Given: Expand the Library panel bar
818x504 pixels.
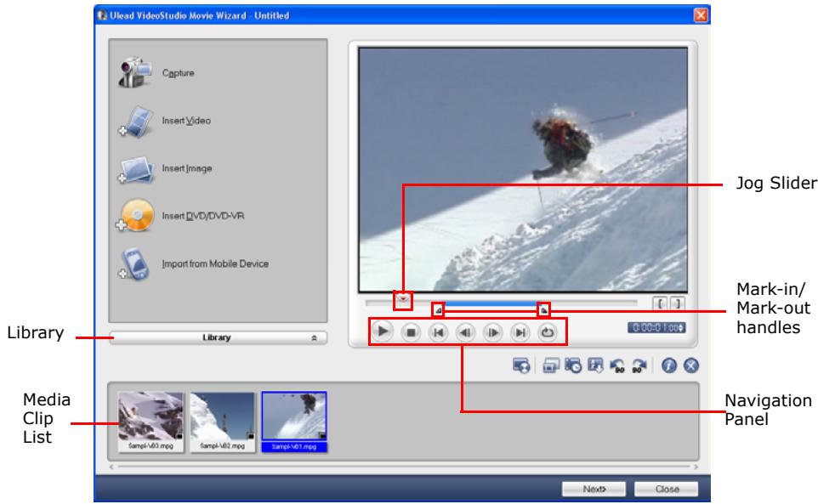Looking at the screenshot, I should pyautogui.click(x=218, y=337).
